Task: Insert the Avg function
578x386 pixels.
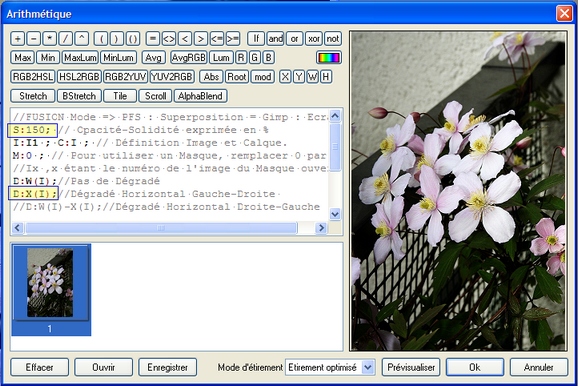Action: tap(153, 58)
